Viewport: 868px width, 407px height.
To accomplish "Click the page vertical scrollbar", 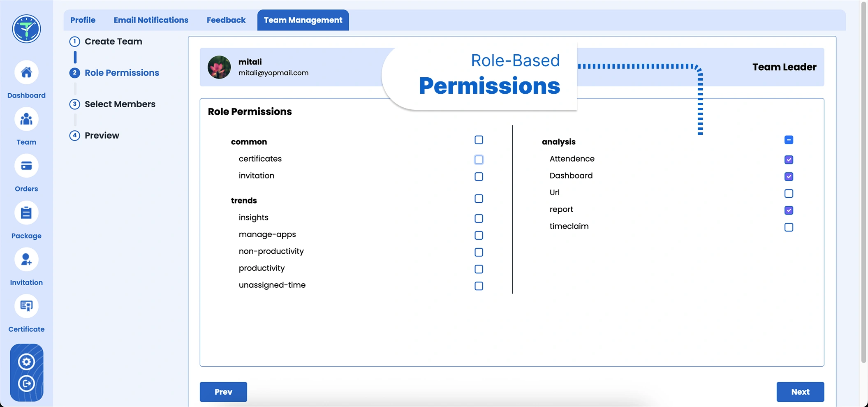I will click(864, 183).
